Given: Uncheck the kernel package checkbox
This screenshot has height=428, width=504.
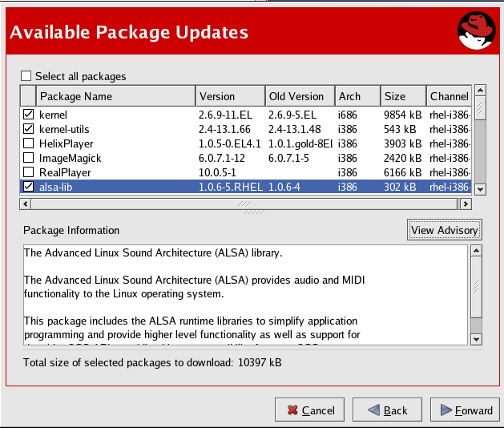Looking at the screenshot, I should pos(28,115).
